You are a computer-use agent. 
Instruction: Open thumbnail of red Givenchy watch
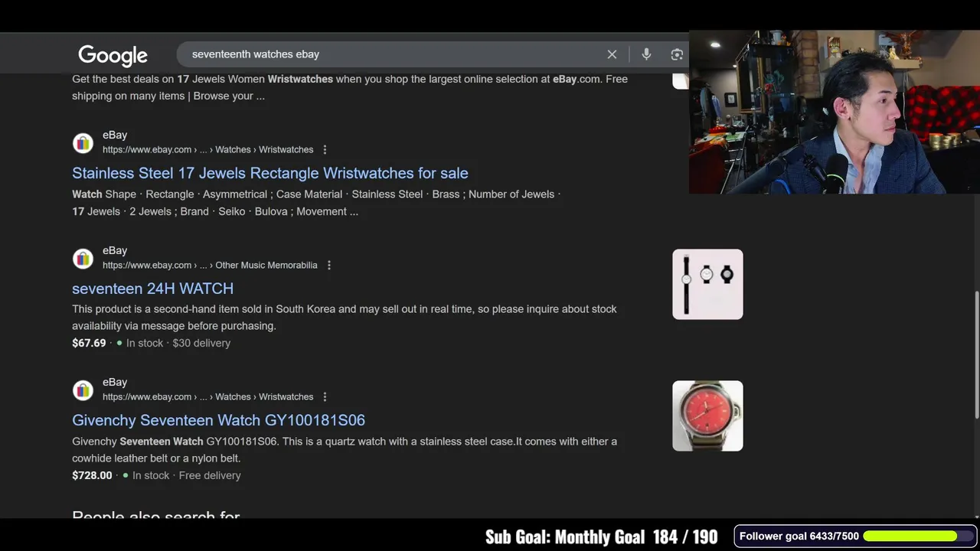(x=707, y=416)
